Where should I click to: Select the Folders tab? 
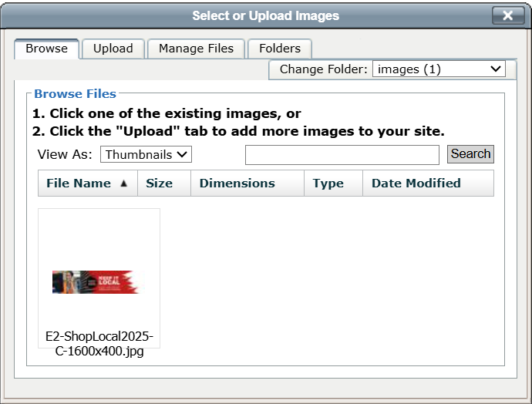(279, 49)
